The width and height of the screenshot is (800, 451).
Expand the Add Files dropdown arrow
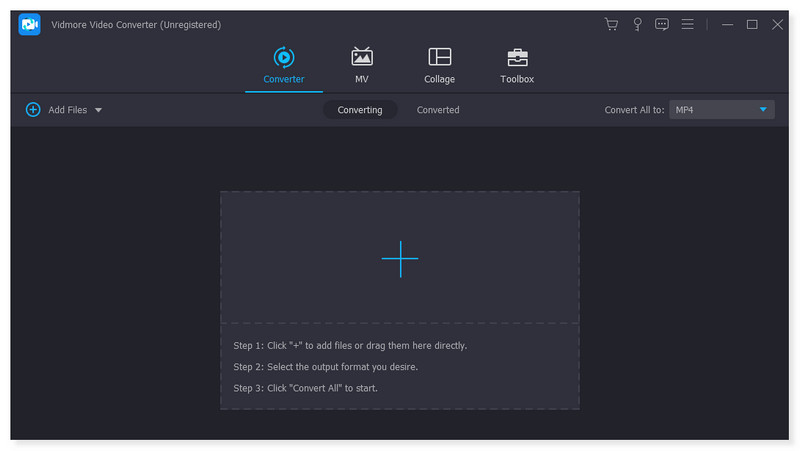pos(98,110)
